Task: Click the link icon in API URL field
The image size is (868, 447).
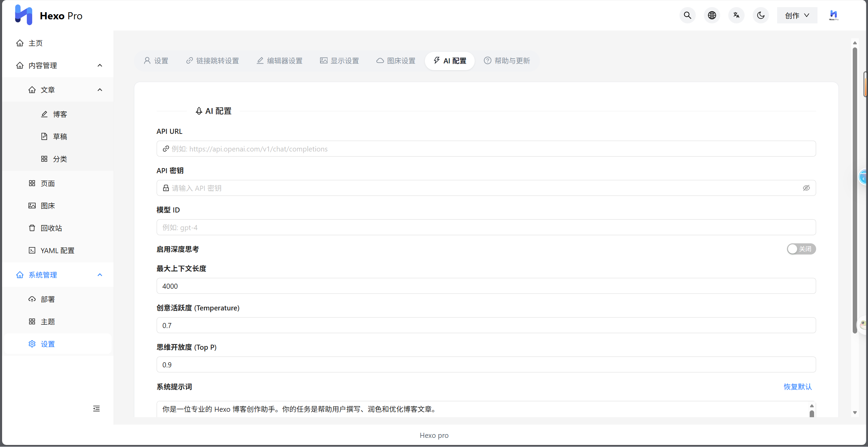Action: [x=166, y=149]
